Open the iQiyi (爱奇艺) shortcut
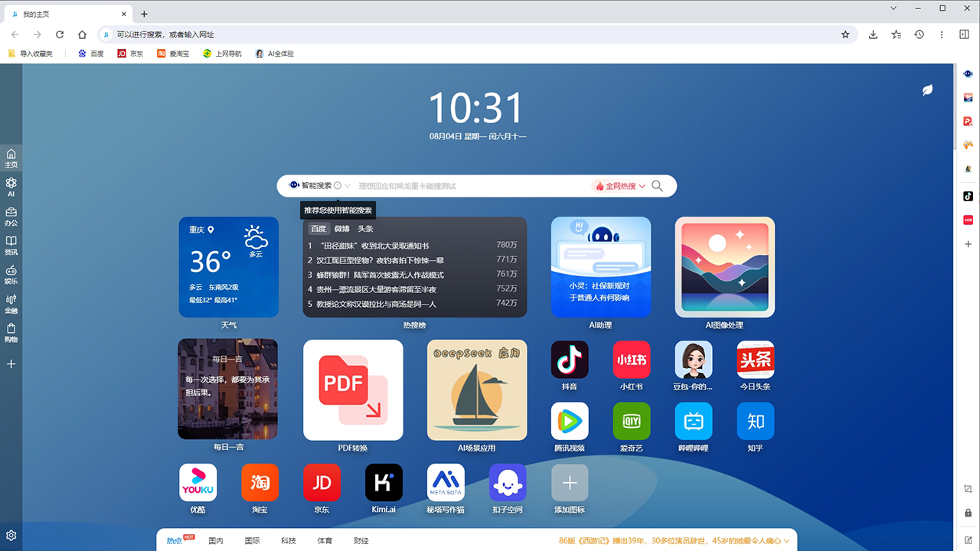The height and width of the screenshot is (551, 980). (632, 421)
